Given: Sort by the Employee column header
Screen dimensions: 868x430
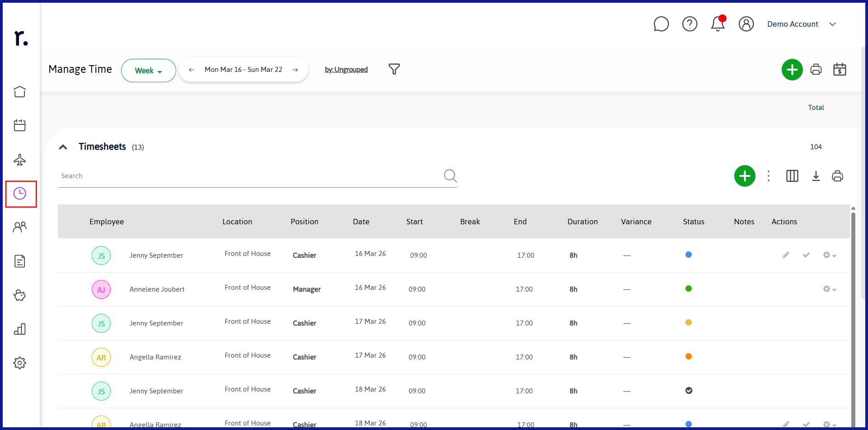Looking at the screenshot, I should click(107, 222).
